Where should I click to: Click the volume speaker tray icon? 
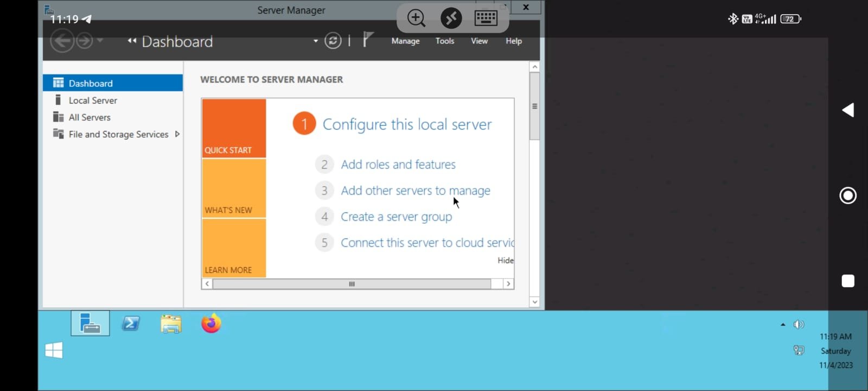pyautogui.click(x=799, y=324)
